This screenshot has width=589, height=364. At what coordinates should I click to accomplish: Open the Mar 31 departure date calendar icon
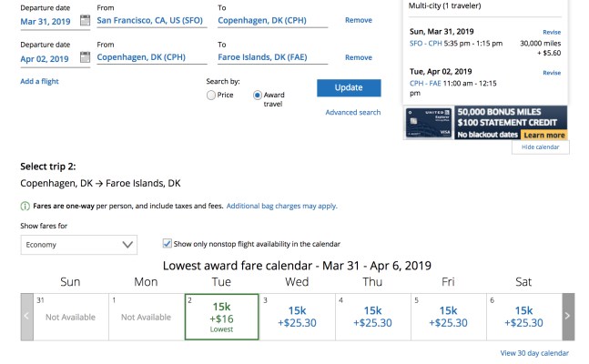pyautogui.click(x=84, y=19)
